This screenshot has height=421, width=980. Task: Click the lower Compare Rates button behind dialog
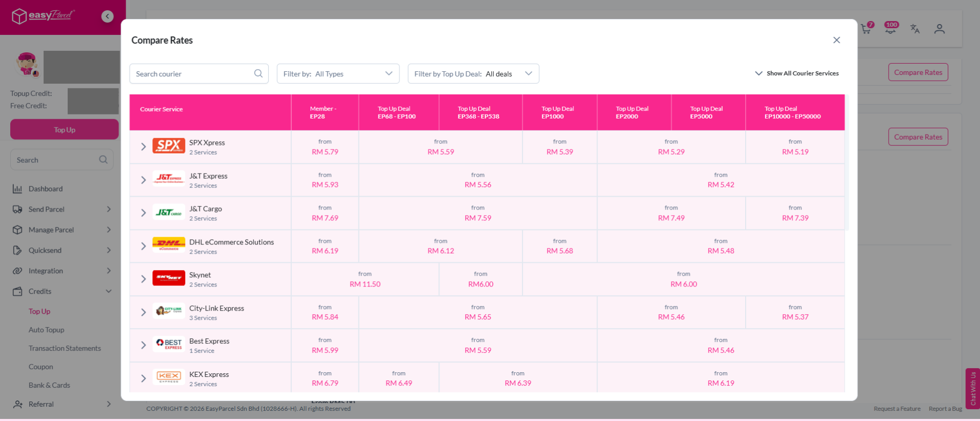(x=918, y=137)
